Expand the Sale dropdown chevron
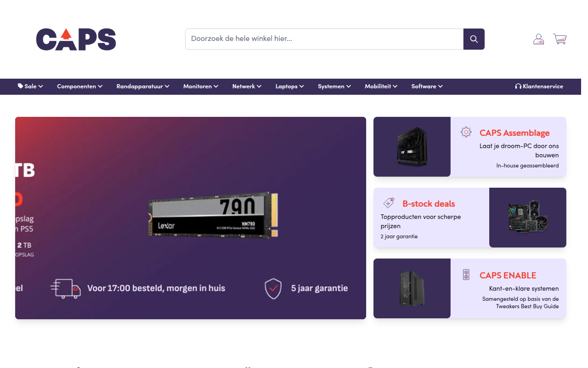Viewport: 588px width, 368px height. tap(41, 86)
